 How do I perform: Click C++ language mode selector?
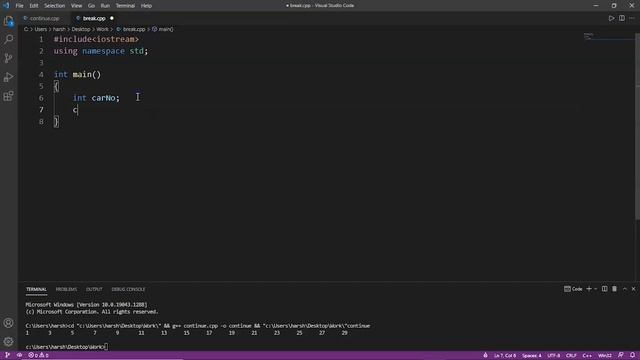(587, 355)
